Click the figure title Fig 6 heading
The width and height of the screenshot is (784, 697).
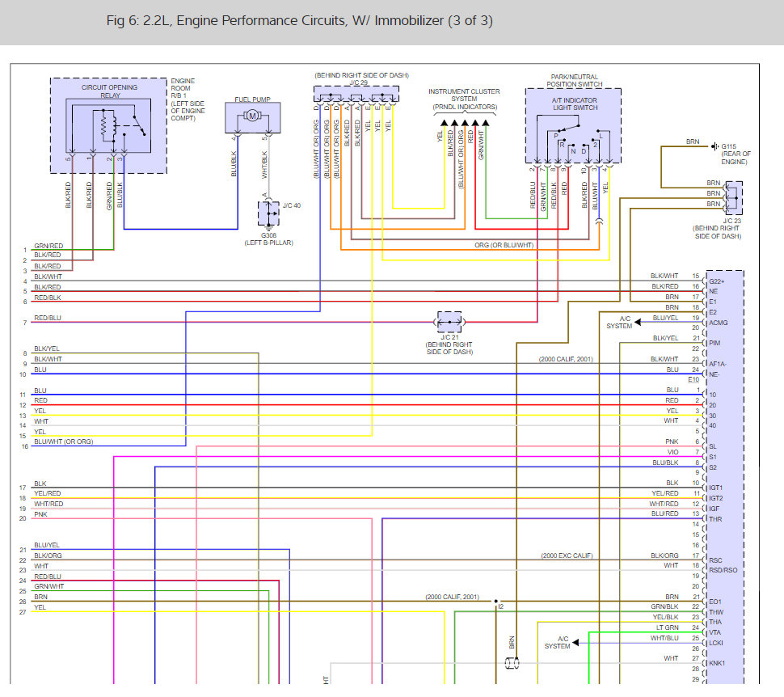pos(300,20)
